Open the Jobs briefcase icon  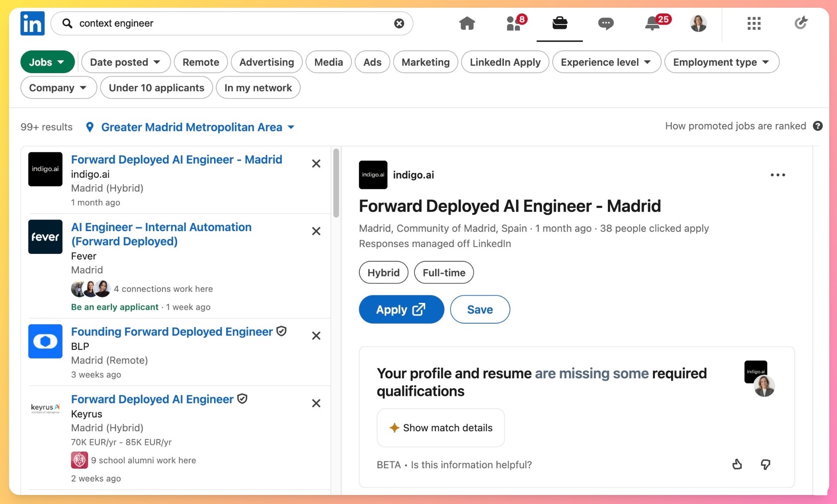click(x=560, y=23)
